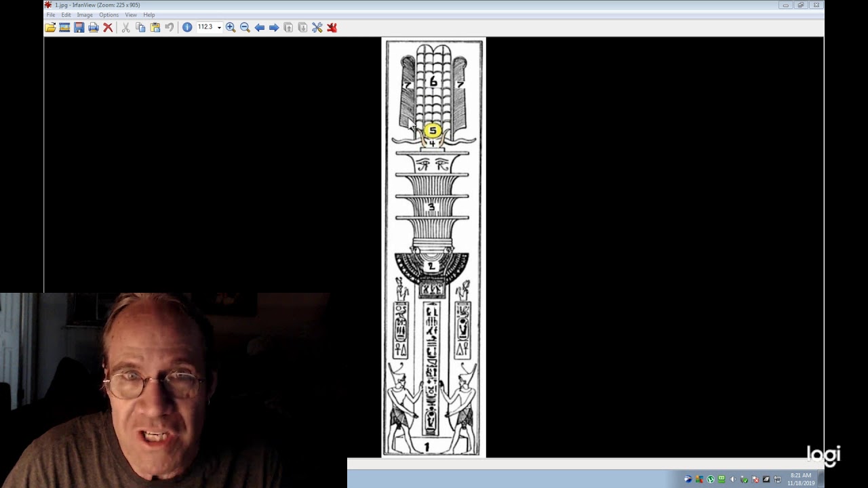Save the image with floppy icon
The image size is (868, 488).
[x=79, y=27]
